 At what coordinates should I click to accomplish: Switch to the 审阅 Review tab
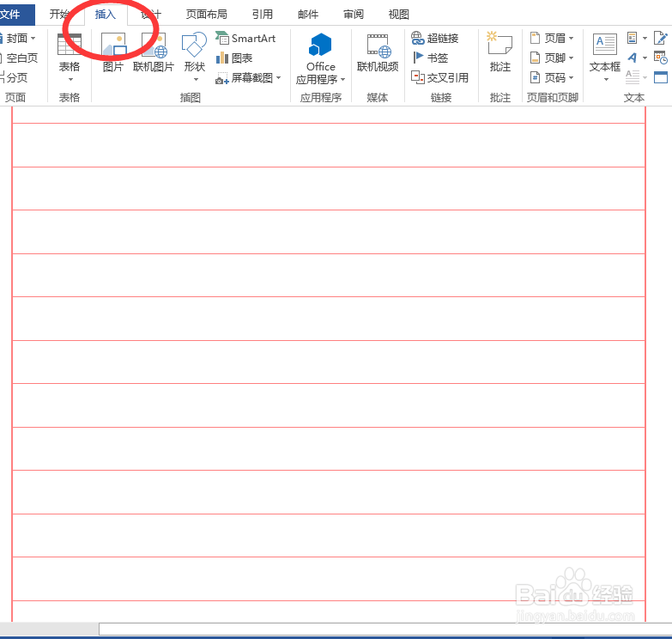354,14
